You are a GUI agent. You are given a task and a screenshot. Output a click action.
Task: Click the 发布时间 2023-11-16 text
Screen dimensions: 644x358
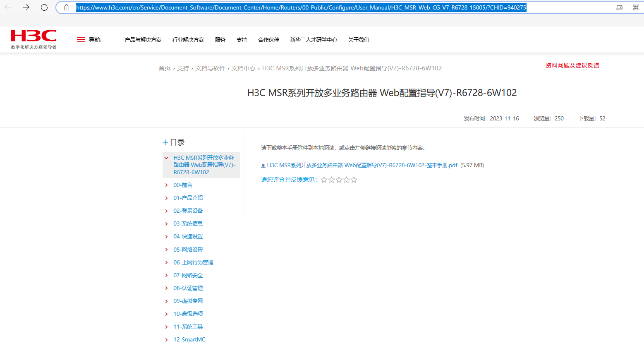[491, 118]
